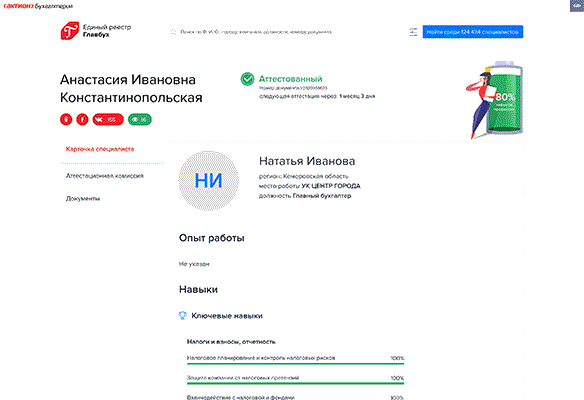The image size is (584, 400).
Task: Click the next attestation time text
Action: (317, 96)
